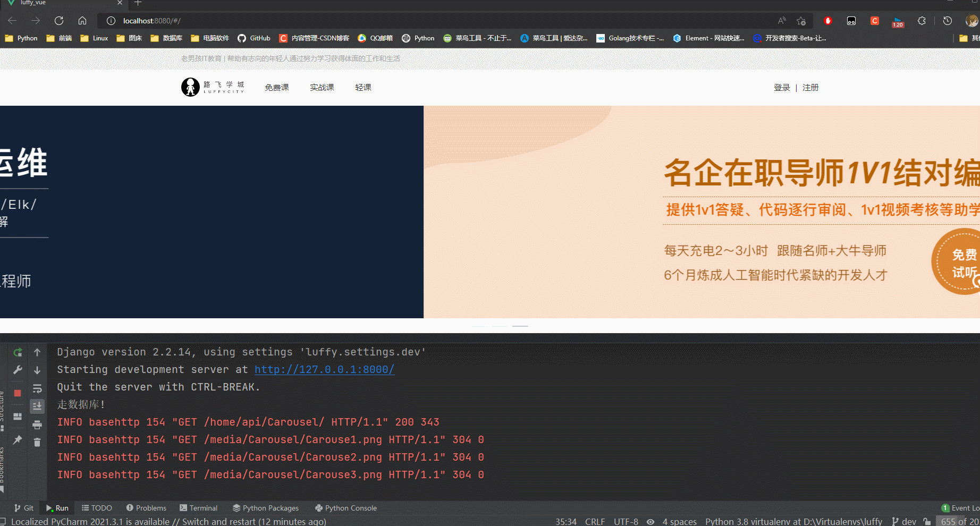
Task: Open the 开发者搜索-Beta bookmark
Action: pyautogui.click(x=790, y=38)
